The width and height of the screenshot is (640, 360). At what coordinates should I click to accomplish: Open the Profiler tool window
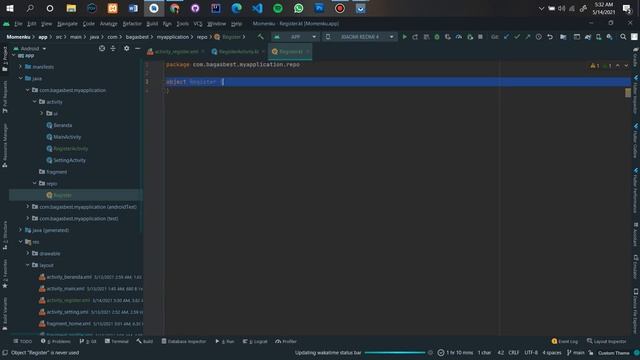[286, 341]
